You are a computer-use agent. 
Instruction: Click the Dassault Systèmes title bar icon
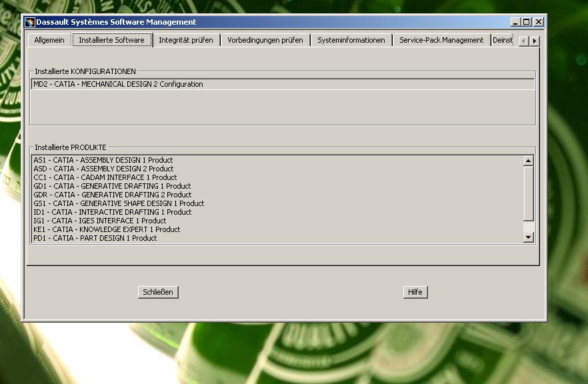coord(29,22)
